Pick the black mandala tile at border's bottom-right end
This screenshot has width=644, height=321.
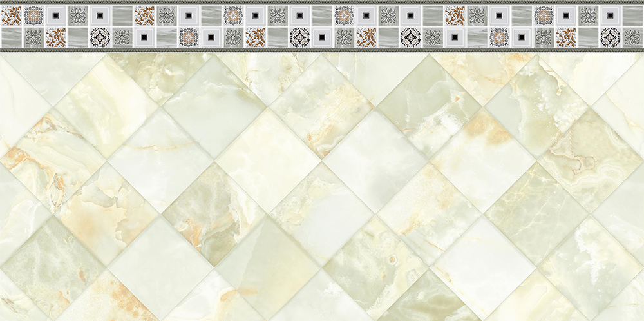[x=610, y=37]
